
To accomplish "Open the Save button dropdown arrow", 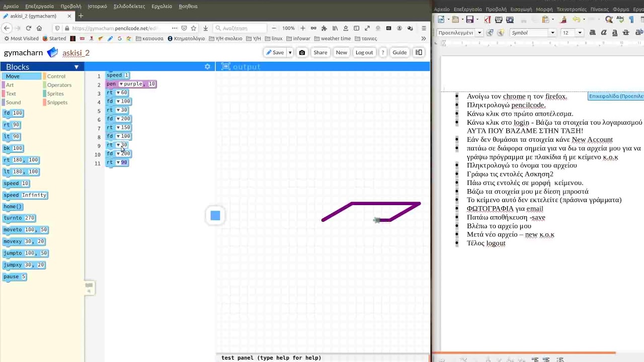I will point(290,52).
